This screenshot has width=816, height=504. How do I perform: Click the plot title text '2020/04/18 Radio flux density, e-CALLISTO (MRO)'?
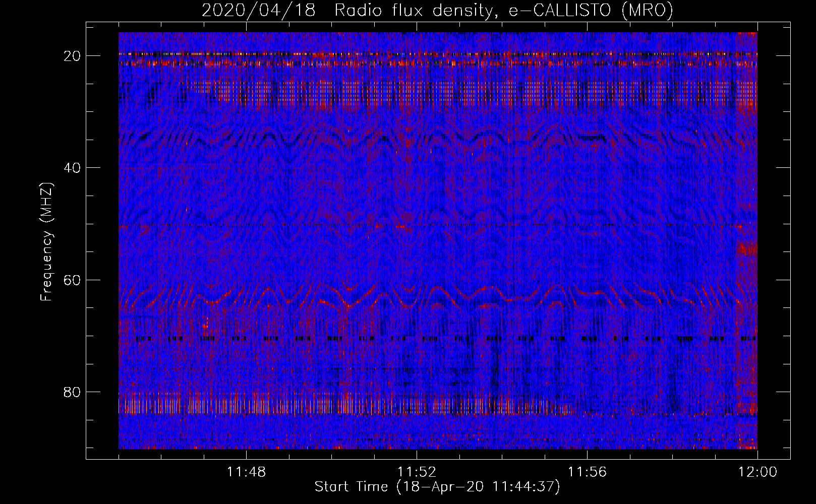(x=437, y=10)
